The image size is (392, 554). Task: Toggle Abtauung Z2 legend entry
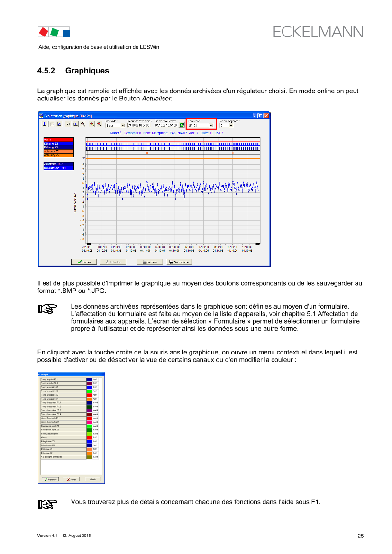56,155
